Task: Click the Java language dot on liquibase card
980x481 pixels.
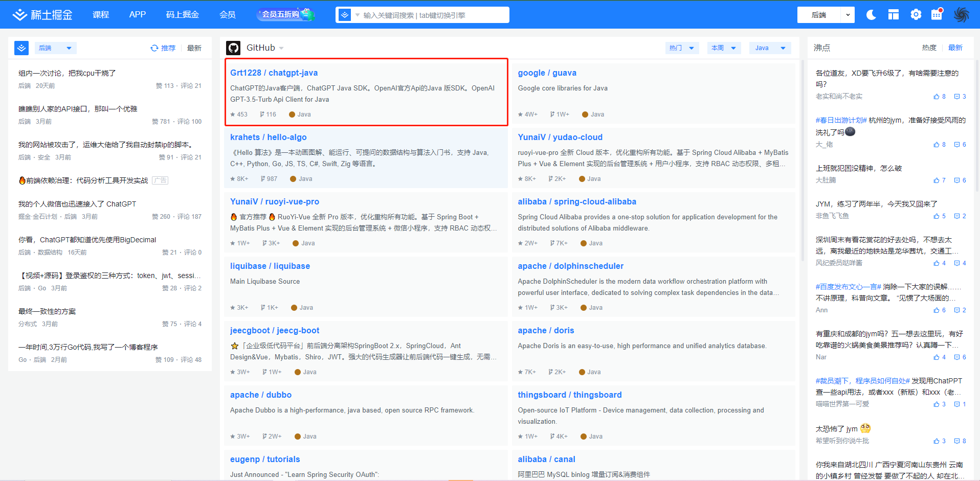Action: point(294,308)
